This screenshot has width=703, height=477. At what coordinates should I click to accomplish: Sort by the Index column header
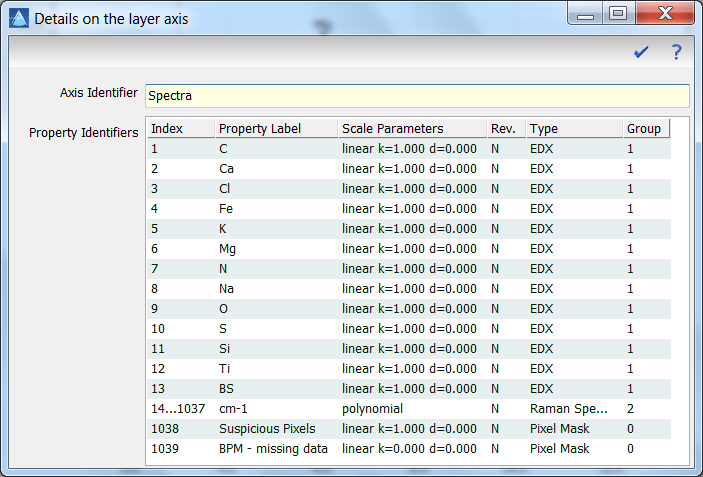pos(179,129)
